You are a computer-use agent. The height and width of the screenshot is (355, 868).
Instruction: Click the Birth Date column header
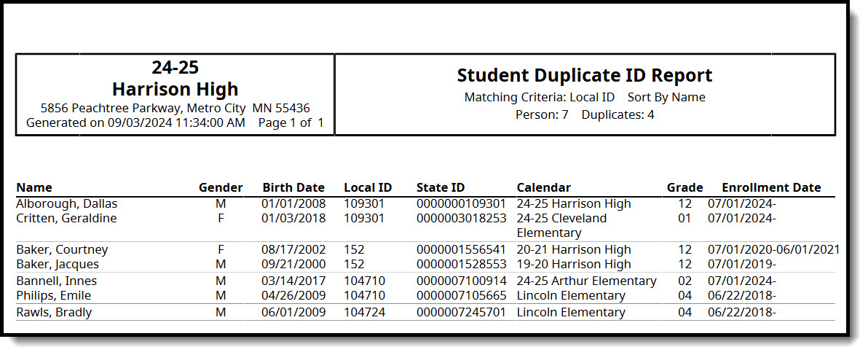(x=293, y=187)
